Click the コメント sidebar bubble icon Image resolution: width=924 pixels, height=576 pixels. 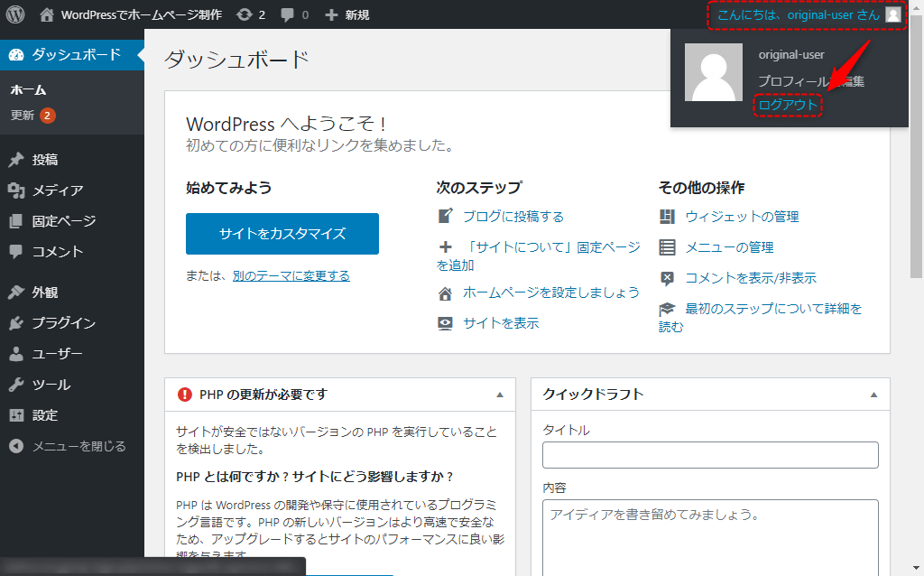pyautogui.click(x=16, y=252)
